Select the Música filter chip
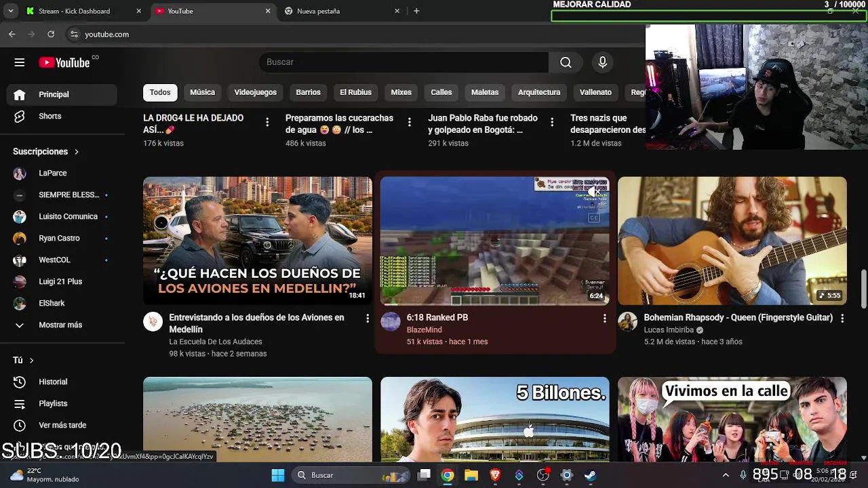The image size is (868, 488). (x=202, y=92)
